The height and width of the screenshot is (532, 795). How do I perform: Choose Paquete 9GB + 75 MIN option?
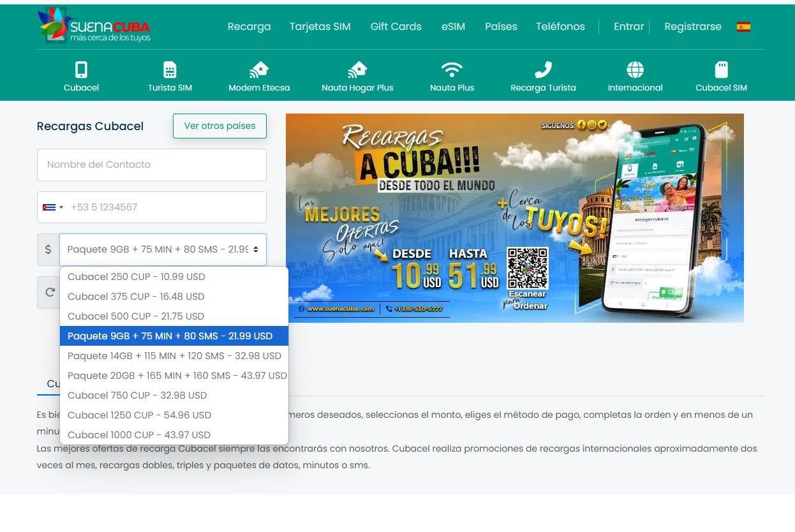(174, 336)
